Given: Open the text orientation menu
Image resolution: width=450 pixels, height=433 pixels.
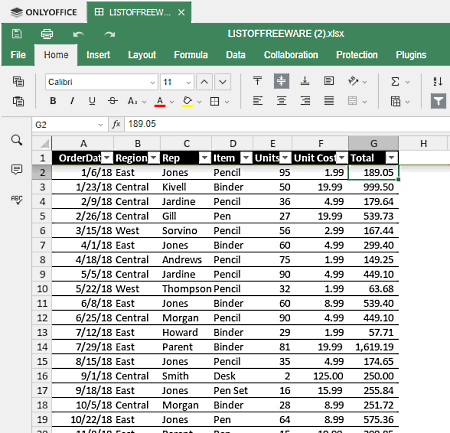Looking at the screenshot, I should coord(357,81).
